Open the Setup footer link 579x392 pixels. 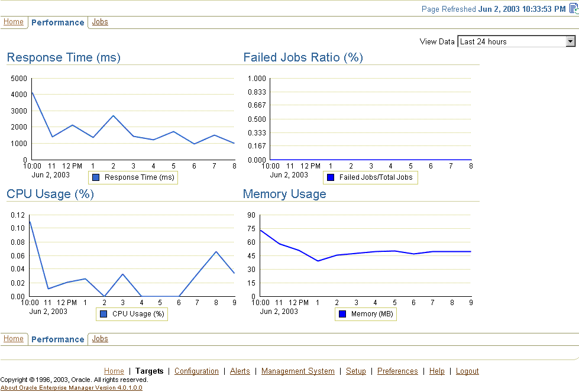pos(355,371)
